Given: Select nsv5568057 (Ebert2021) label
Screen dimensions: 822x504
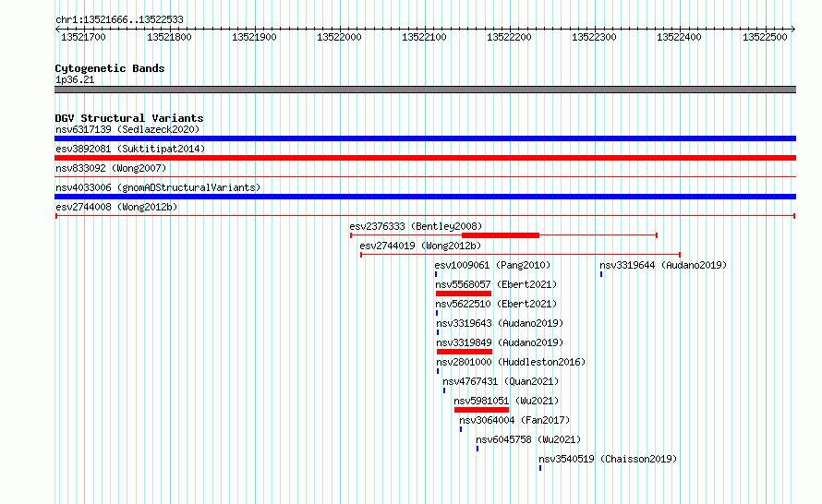Looking at the screenshot, I should click(496, 284).
